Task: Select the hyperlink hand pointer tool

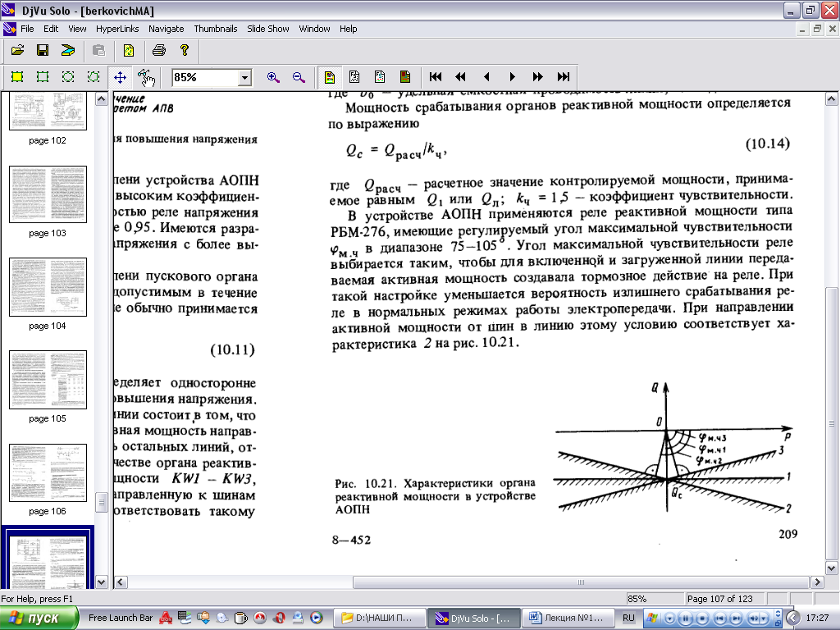Action: pyautogui.click(x=146, y=77)
